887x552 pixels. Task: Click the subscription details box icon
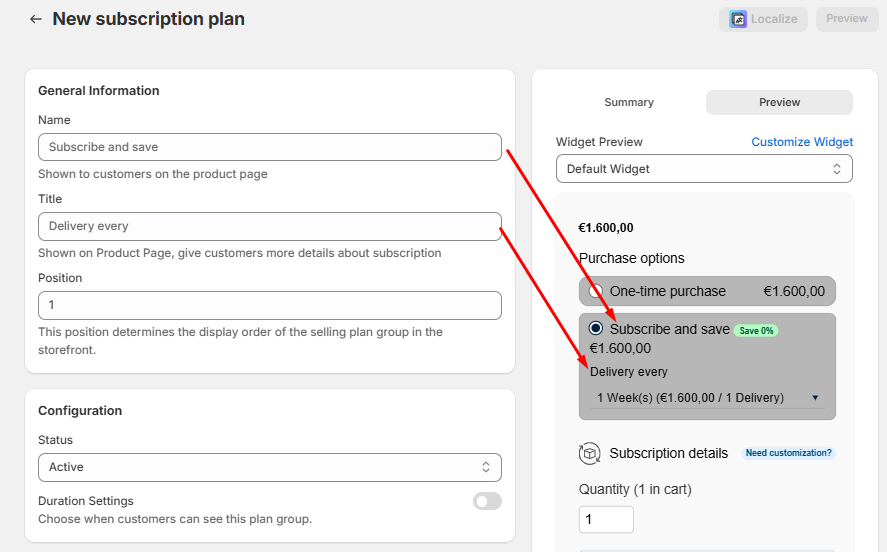coord(589,453)
